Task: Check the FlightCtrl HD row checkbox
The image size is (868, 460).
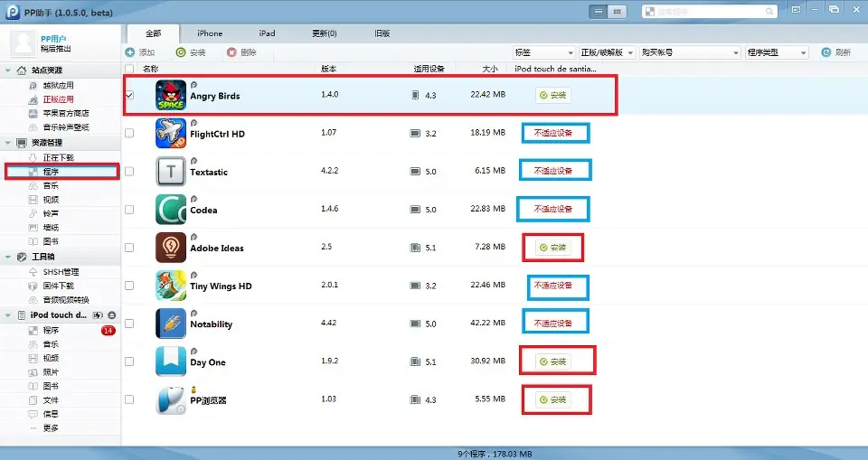Action: pyautogui.click(x=129, y=133)
